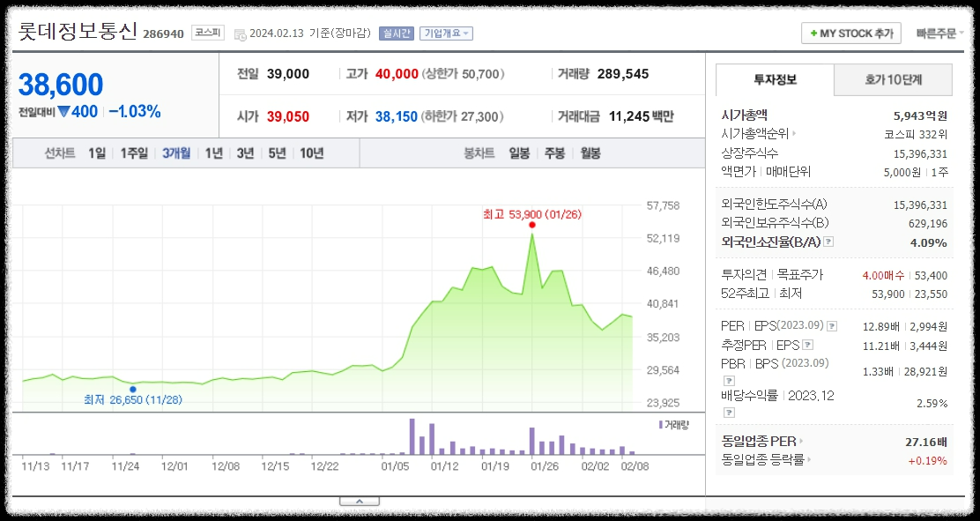The width and height of the screenshot is (980, 521).
Task: Collapse the chart with the bottom chevron handle
Action: click(x=360, y=501)
